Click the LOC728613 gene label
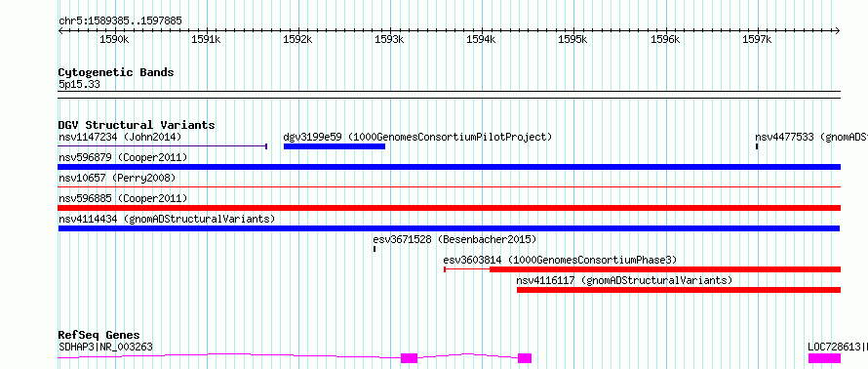Screen dimensions: 868x369 pos(838,347)
